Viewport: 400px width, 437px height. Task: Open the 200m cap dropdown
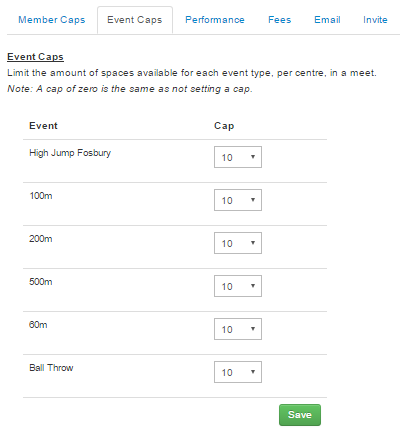pos(238,243)
